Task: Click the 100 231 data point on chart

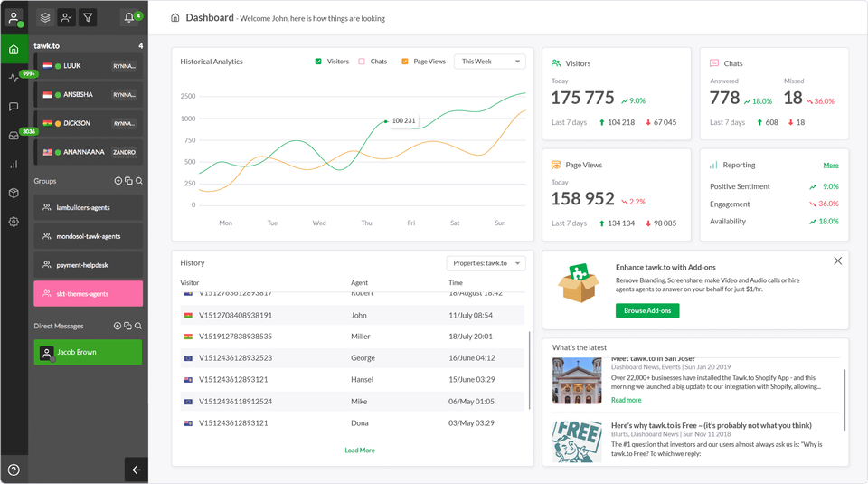Action: click(386, 120)
